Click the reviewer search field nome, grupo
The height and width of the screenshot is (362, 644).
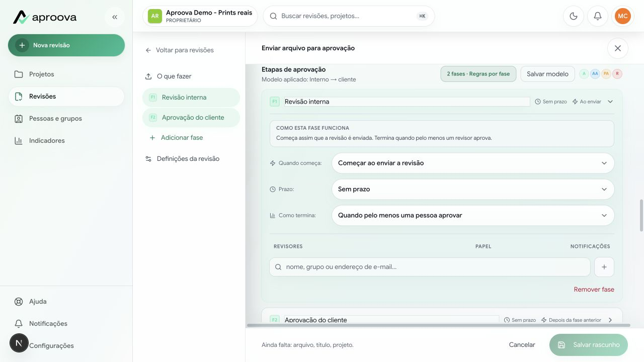430,267
